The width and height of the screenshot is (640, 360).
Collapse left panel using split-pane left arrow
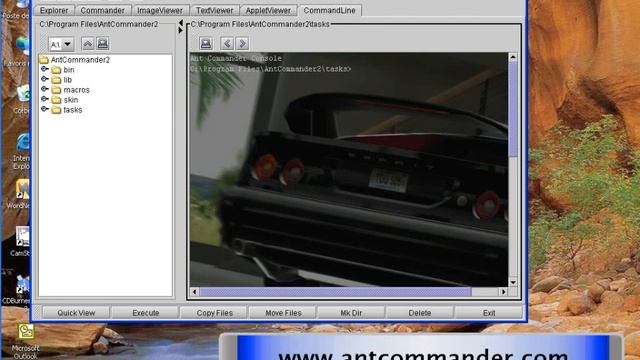click(180, 23)
